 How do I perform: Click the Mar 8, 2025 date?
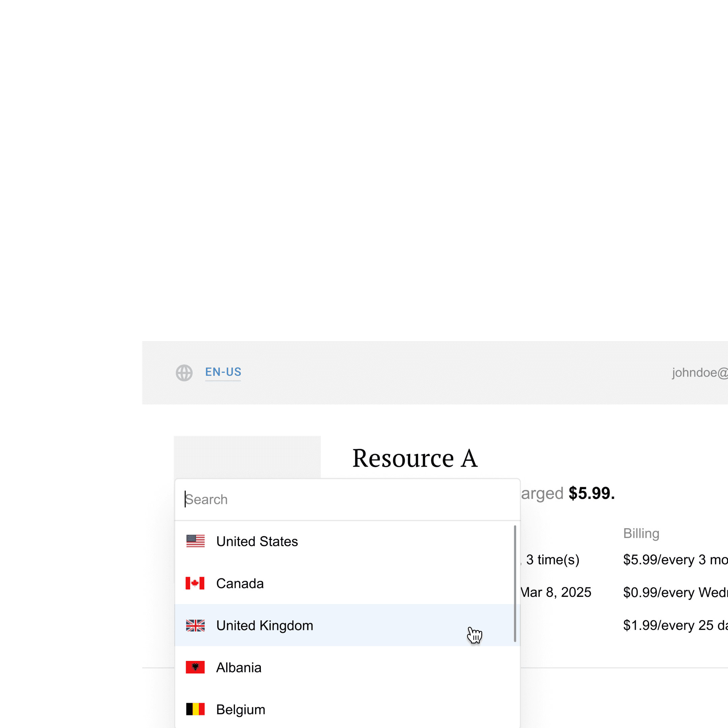(x=556, y=593)
